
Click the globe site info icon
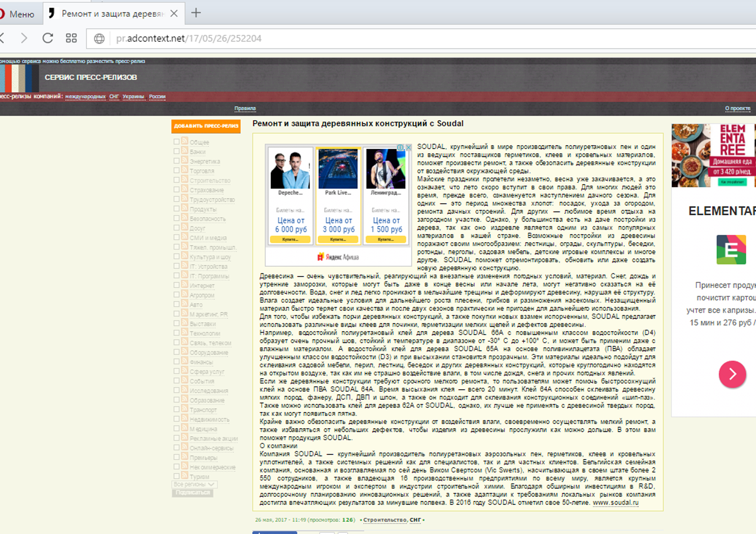click(99, 39)
